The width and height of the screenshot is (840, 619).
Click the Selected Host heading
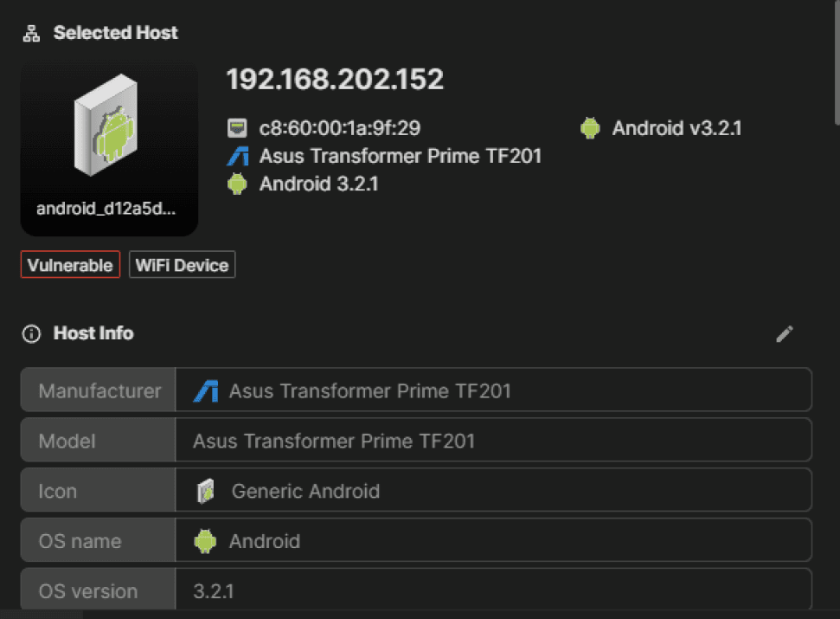[x=115, y=33]
